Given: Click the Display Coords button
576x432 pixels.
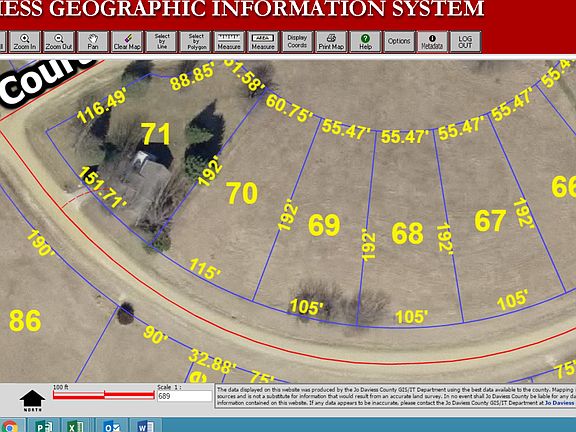Looking at the screenshot, I should [297, 42].
